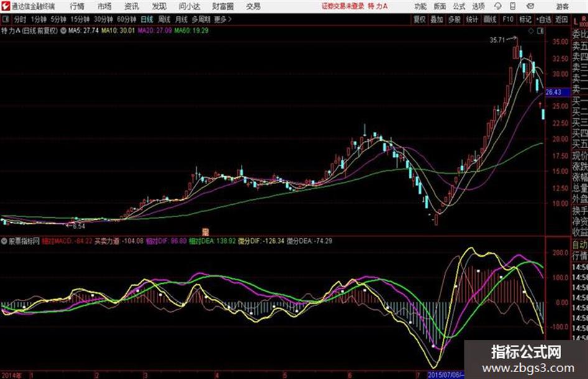The image size is (588, 379).
Task: Open the 财富圈 menu
Action: click(223, 6)
